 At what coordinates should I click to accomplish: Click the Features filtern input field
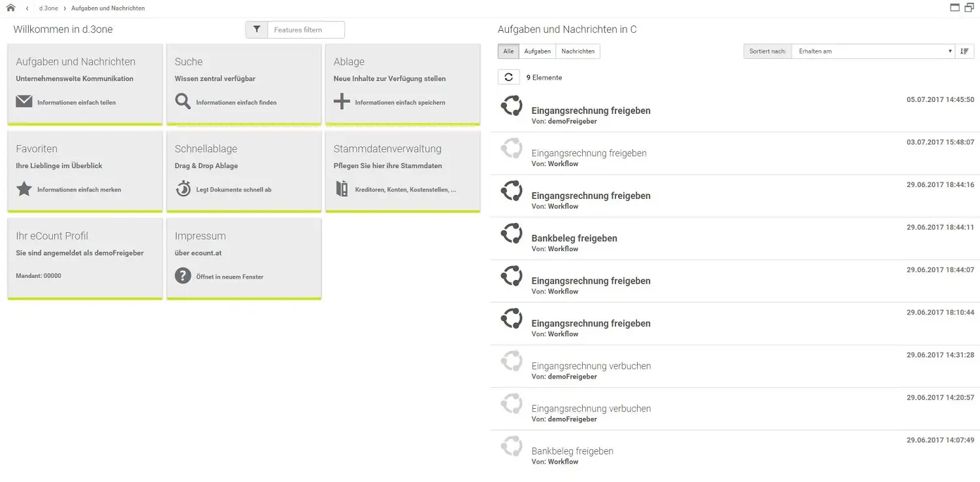click(x=306, y=29)
